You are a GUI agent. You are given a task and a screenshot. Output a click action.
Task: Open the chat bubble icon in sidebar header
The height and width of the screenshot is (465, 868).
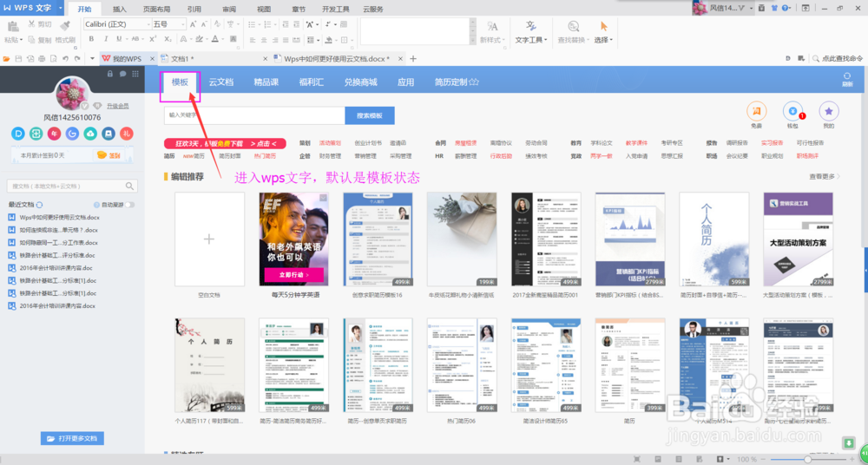[x=122, y=74]
